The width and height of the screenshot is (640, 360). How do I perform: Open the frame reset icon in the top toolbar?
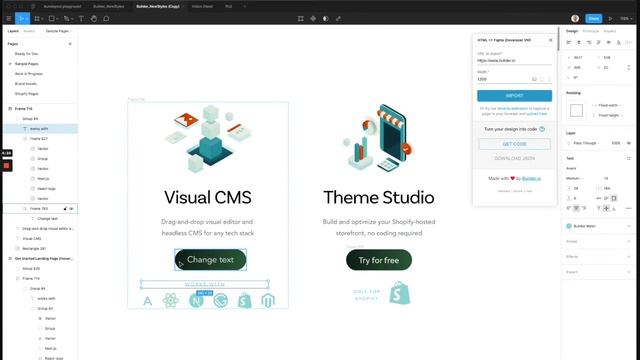pos(301,19)
